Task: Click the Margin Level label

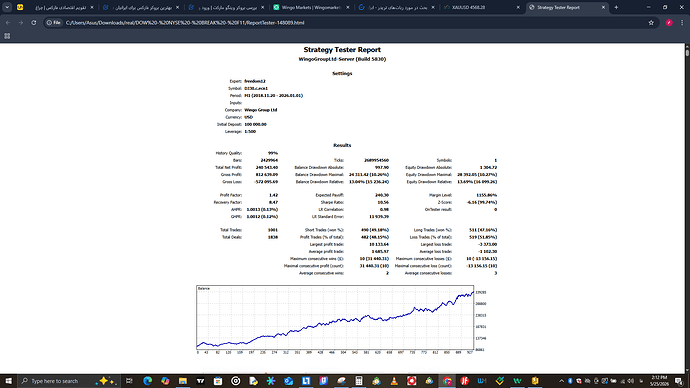Action: coord(440,195)
